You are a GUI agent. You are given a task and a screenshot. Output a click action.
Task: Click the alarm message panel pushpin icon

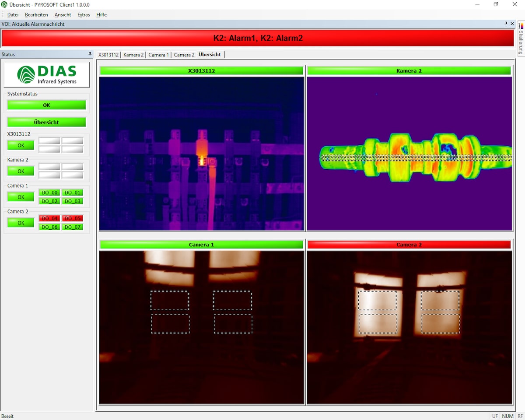[506, 24]
